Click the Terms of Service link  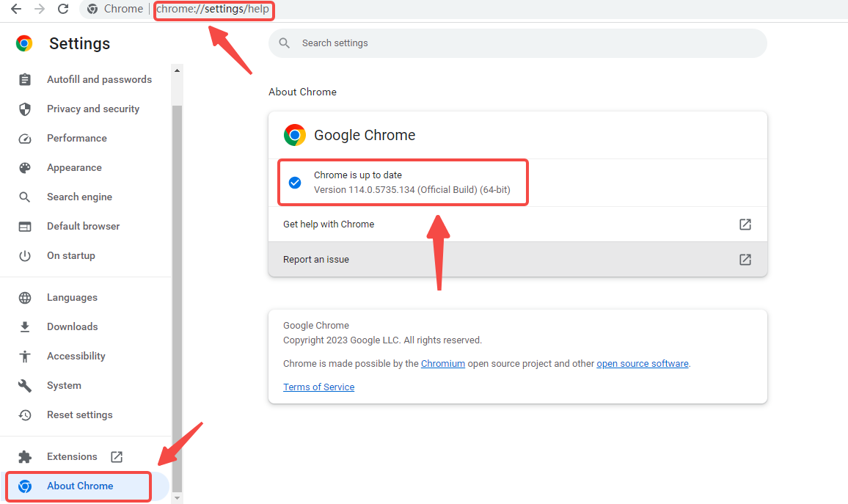[x=318, y=387]
